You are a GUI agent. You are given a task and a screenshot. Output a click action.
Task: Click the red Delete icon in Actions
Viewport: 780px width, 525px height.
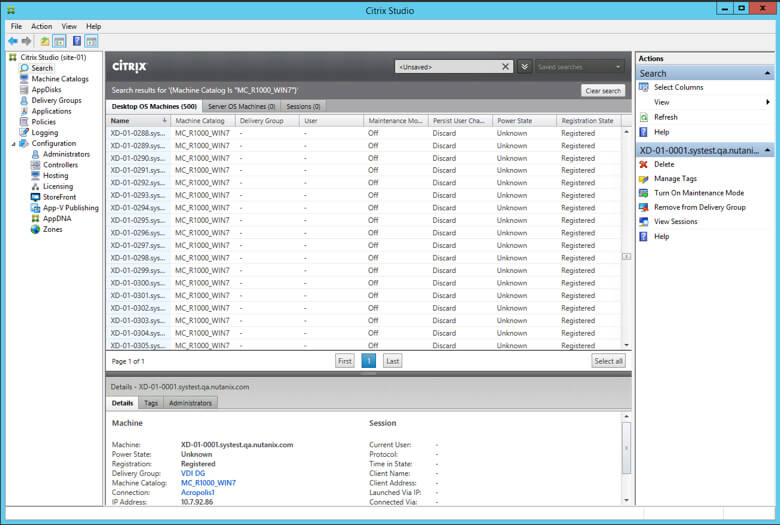(x=644, y=164)
